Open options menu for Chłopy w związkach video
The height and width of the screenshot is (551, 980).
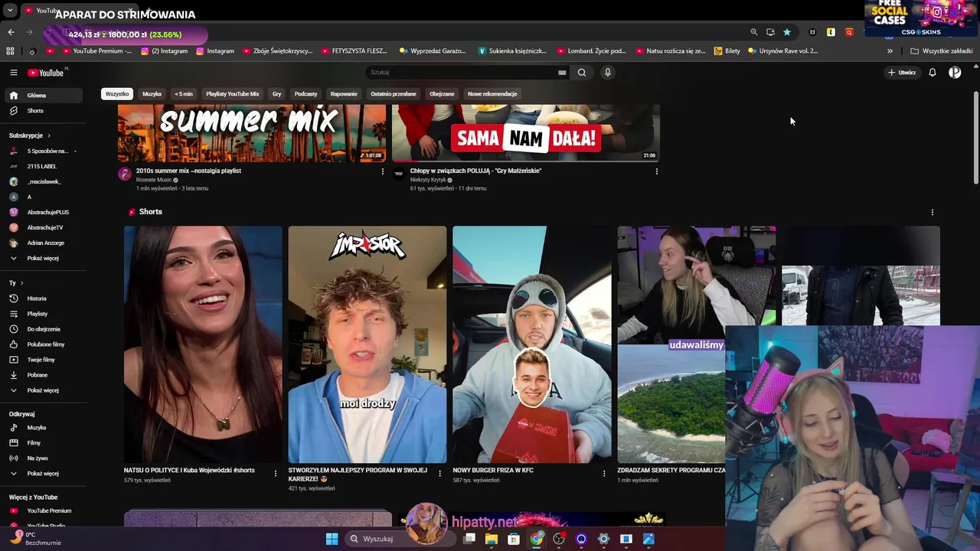point(657,171)
